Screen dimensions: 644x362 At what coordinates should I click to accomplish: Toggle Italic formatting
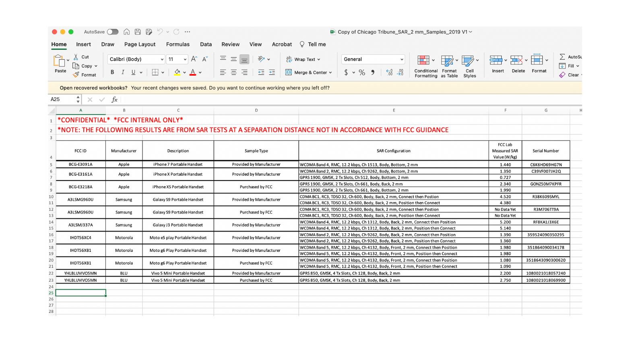pos(123,72)
